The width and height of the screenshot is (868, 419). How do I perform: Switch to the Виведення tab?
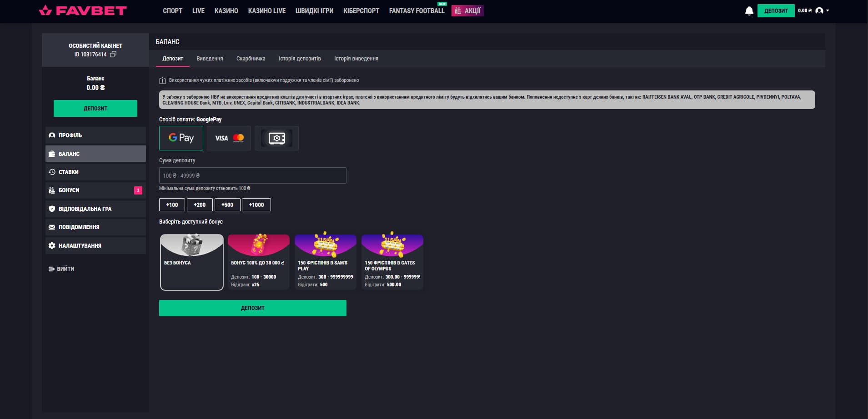pos(210,59)
